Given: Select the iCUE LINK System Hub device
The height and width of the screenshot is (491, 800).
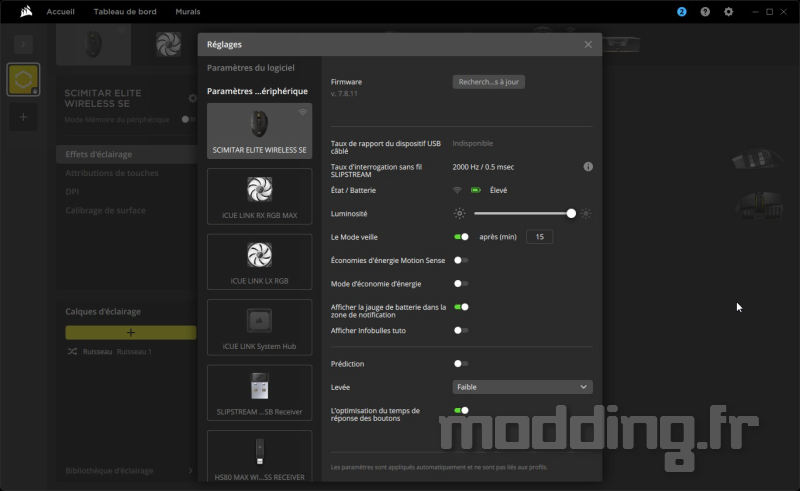Looking at the screenshot, I should click(259, 327).
